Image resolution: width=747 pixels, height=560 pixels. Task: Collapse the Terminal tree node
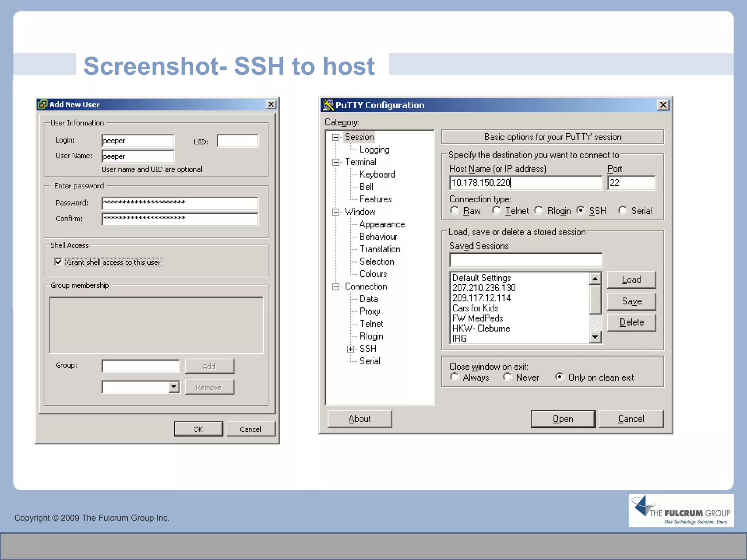336,162
